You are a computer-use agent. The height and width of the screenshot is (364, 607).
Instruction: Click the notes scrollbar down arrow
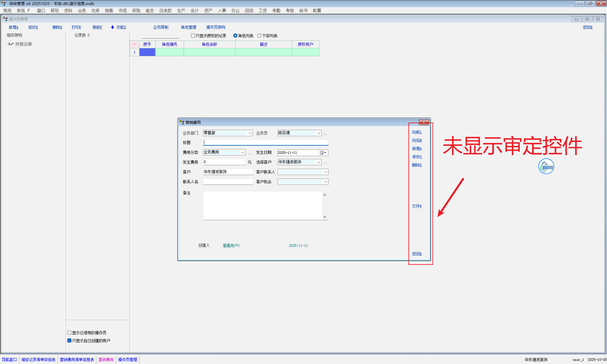[x=324, y=217]
